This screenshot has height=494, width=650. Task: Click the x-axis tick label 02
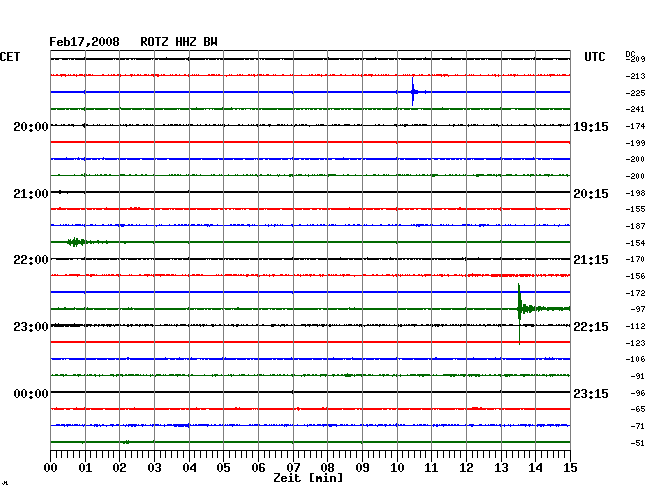pyautogui.click(x=119, y=467)
